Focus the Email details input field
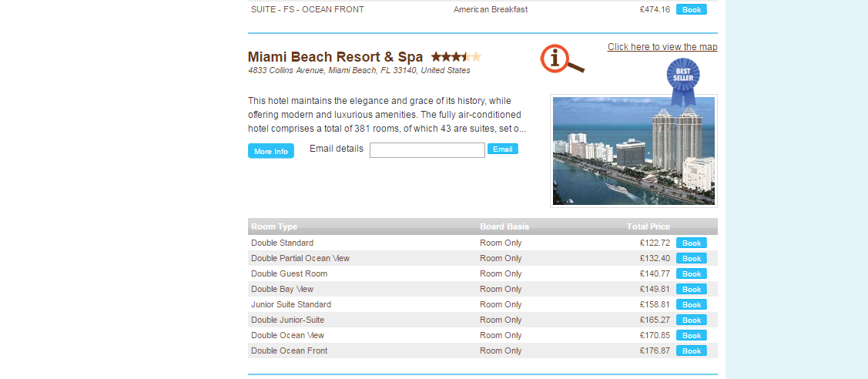 427,150
